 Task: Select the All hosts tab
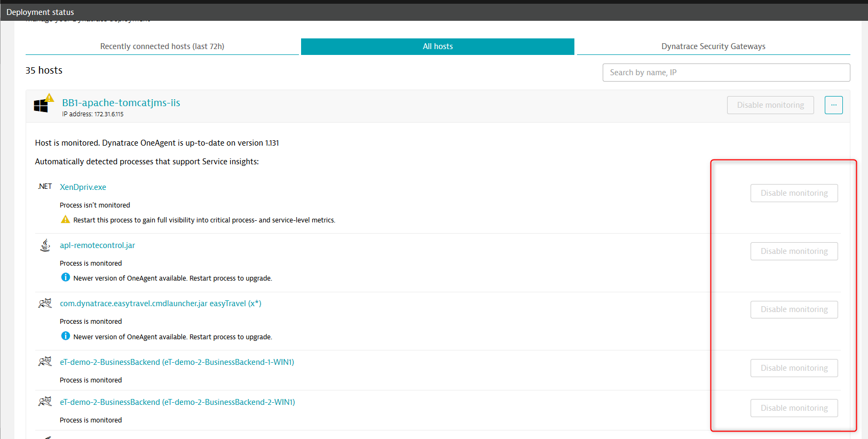(x=438, y=46)
